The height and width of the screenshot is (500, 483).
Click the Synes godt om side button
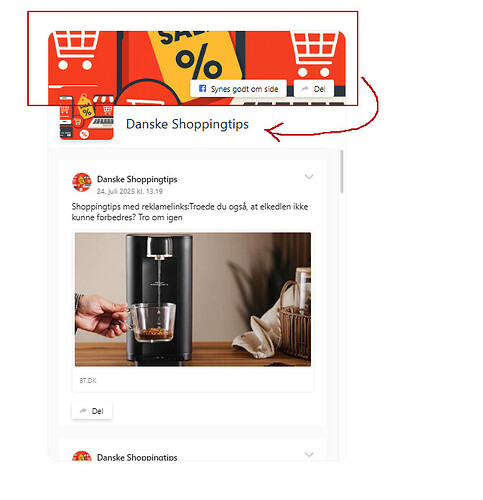coord(238,89)
